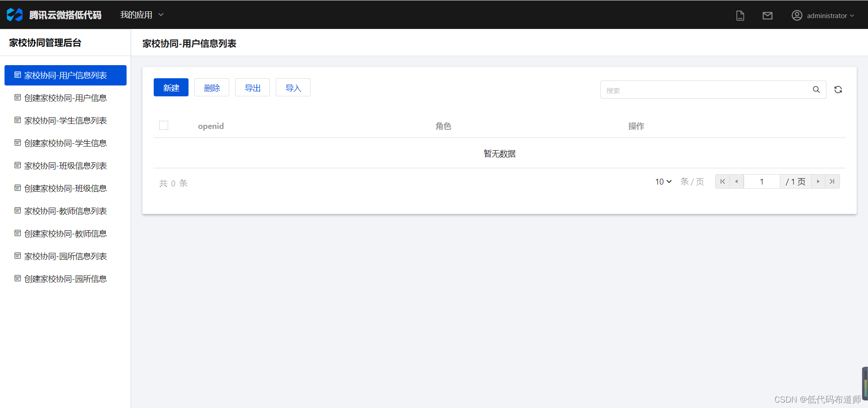Open the 10 per page dropdown
The image size is (868, 408).
(x=663, y=181)
